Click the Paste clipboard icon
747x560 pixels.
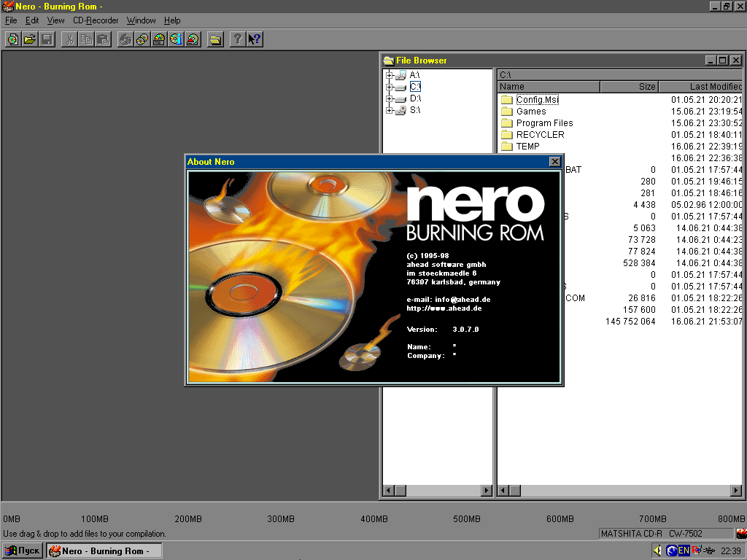point(103,39)
